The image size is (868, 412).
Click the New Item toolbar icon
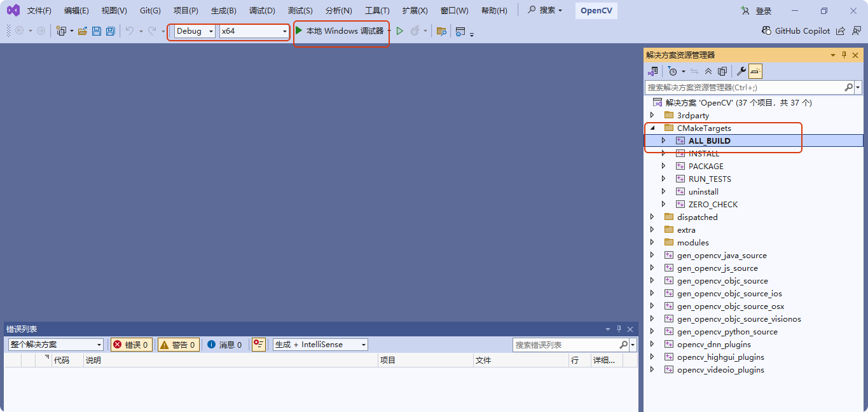61,31
